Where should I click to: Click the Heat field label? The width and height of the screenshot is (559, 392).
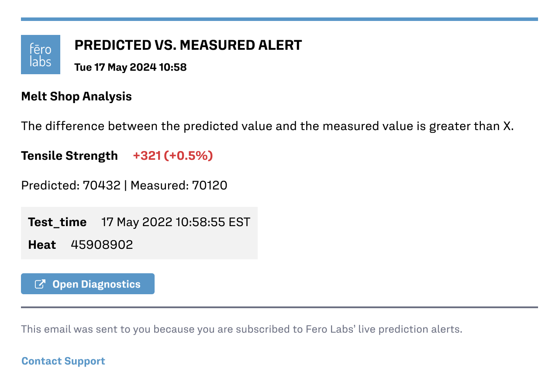coord(42,245)
